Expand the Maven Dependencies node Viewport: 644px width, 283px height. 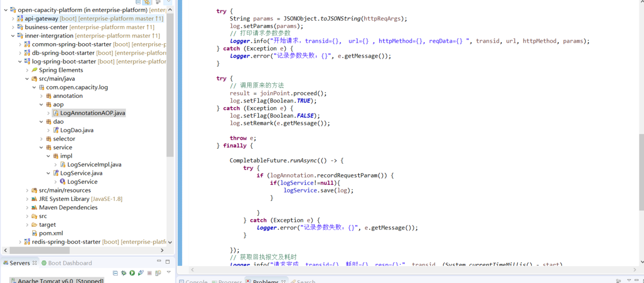point(28,208)
